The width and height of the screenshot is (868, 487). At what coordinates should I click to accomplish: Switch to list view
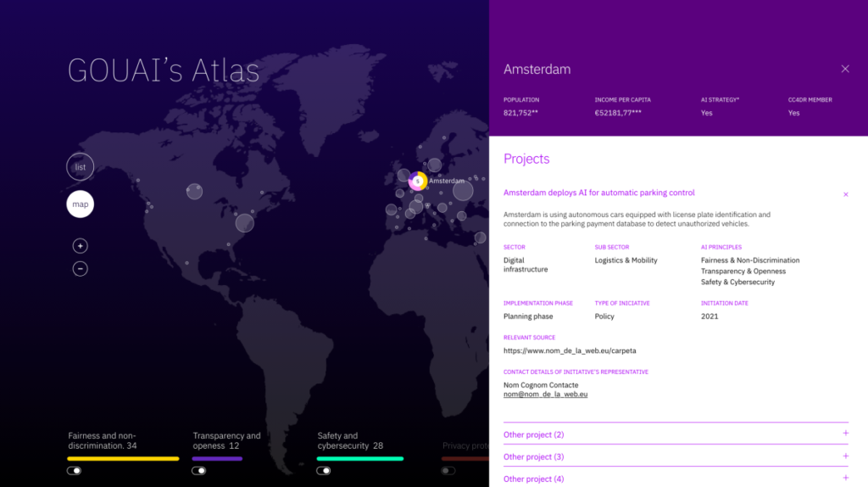pos(80,167)
